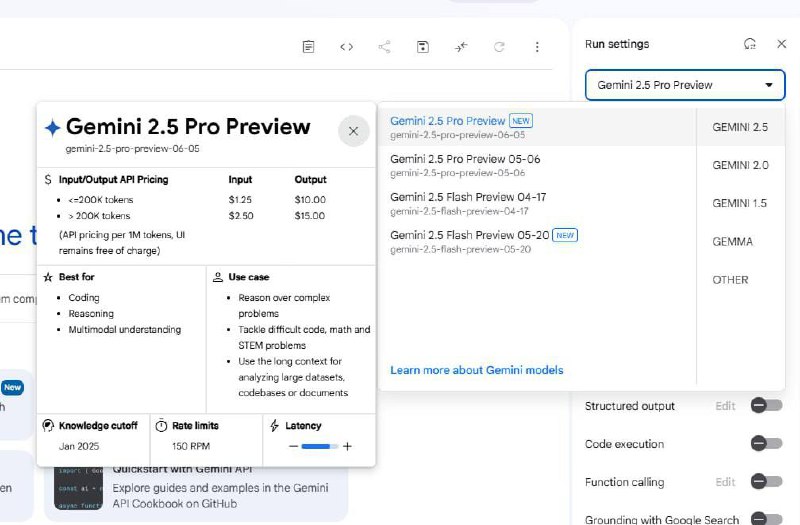800x525 pixels.
Task: Click the Use case person icon
Action: coord(218,277)
